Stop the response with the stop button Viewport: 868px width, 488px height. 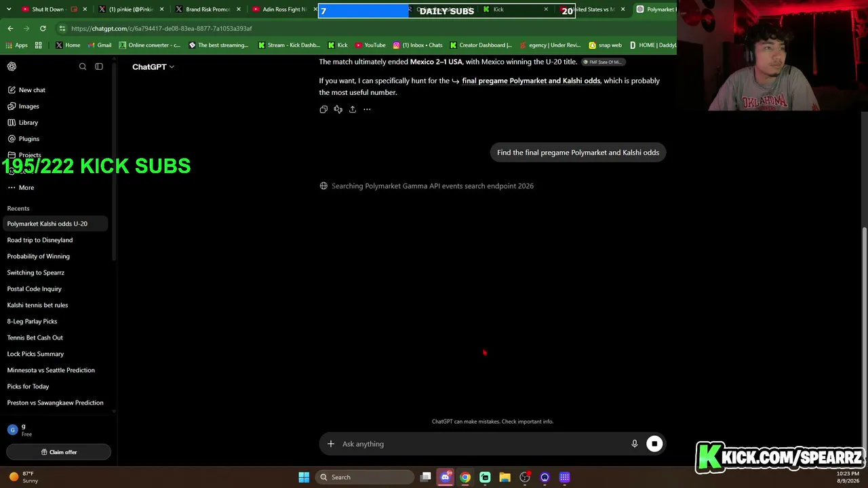click(x=654, y=444)
